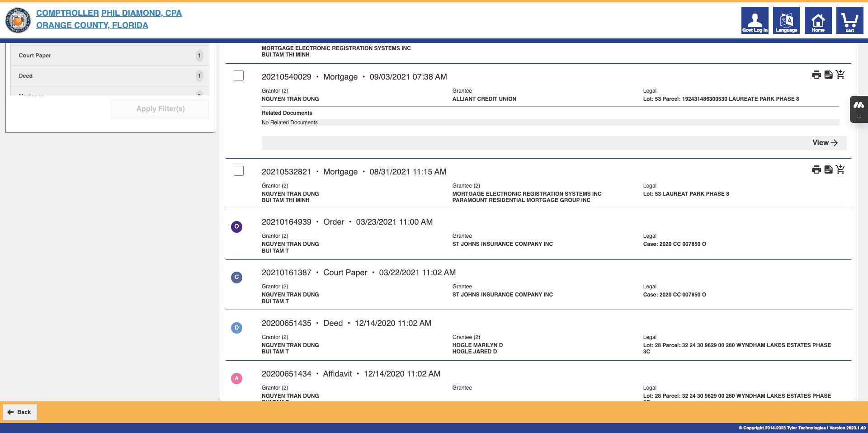Filter results by Deed
Viewport: 868px width, 433px height.
coord(110,76)
